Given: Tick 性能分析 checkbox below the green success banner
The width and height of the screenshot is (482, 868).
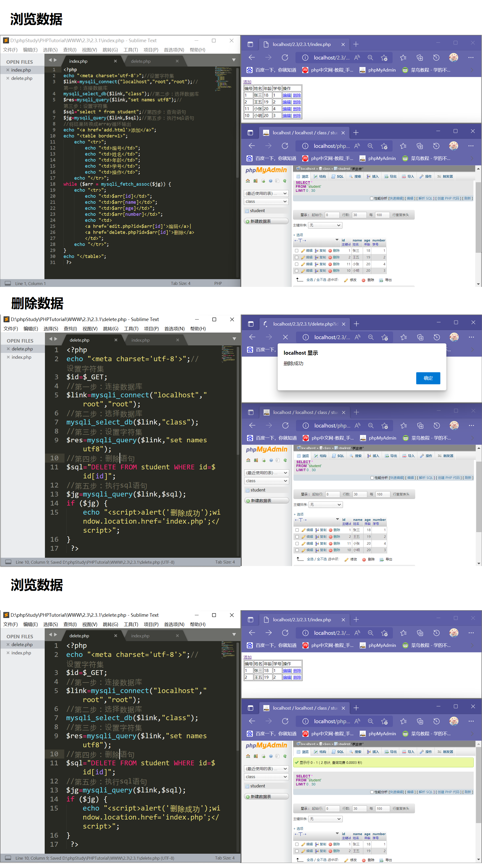Looking at the screenshot, I should point(372,792).
